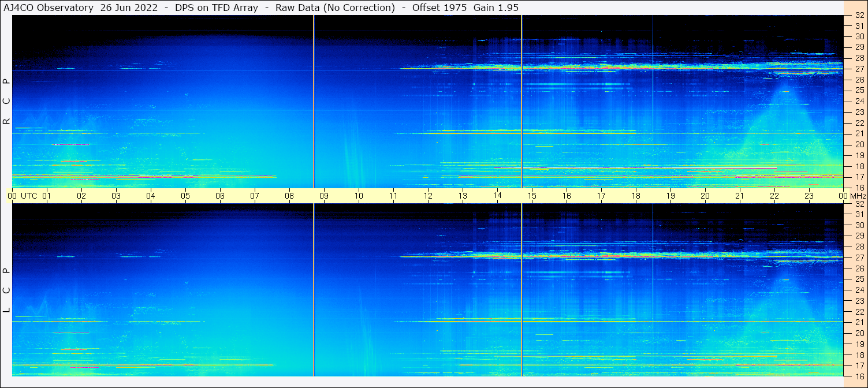This screenshot has height=388, width=868.
Task: Click the 32 MHz label on RCP scale
Action: pos(859,15)
